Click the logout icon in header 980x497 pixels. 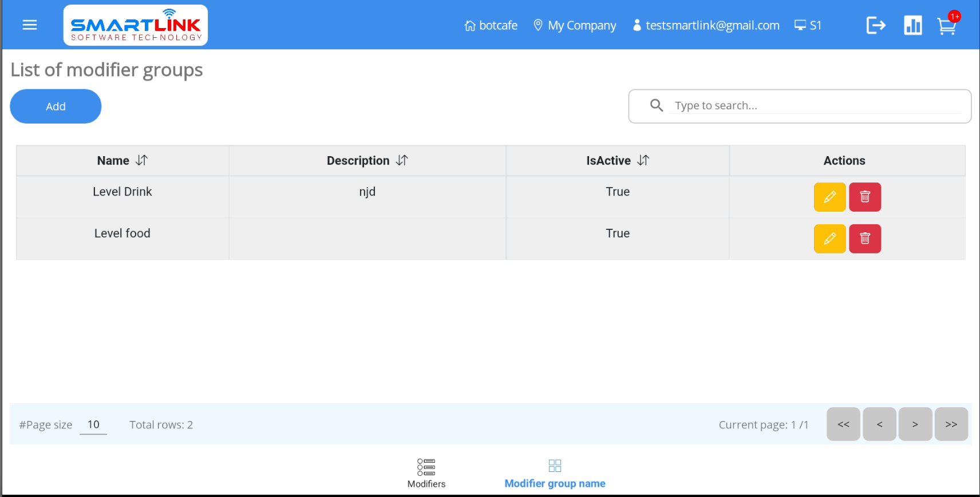click(875, 25)
